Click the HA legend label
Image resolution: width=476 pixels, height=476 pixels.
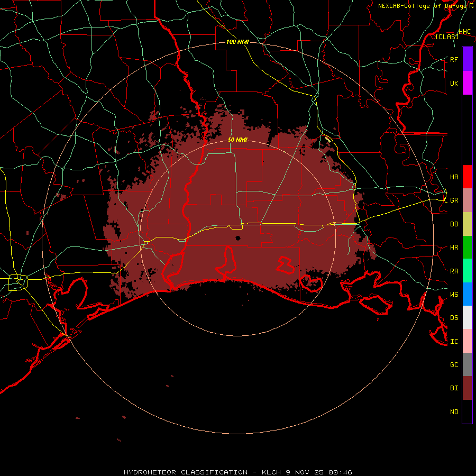[454, 177]
